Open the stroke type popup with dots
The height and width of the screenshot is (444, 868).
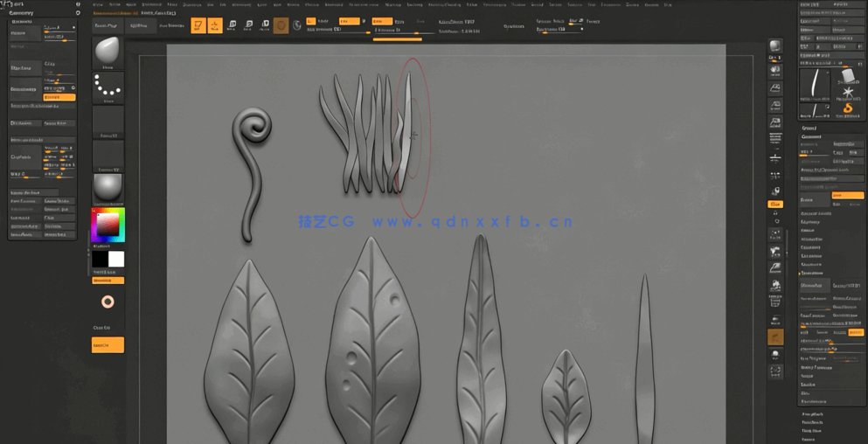click(108, 87)
